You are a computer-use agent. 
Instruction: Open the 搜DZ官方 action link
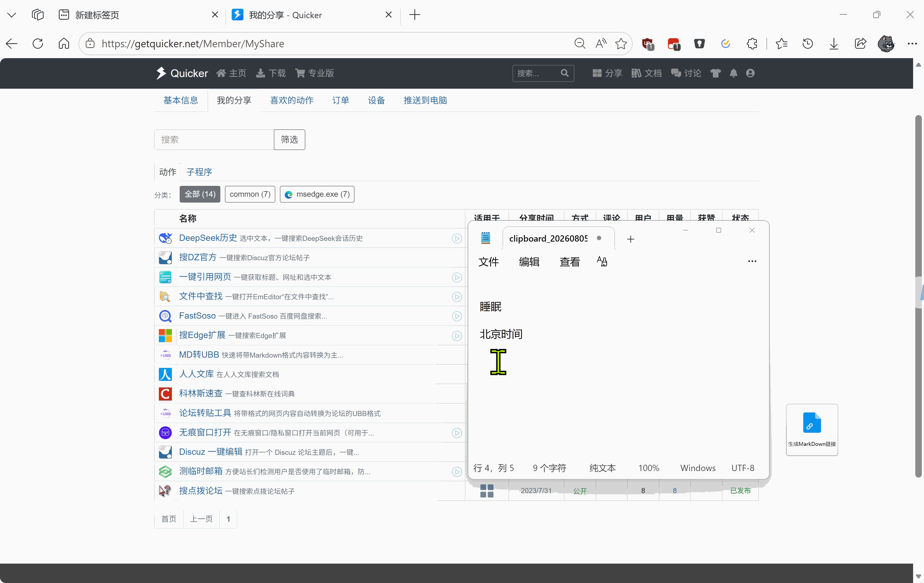[198, 257]
